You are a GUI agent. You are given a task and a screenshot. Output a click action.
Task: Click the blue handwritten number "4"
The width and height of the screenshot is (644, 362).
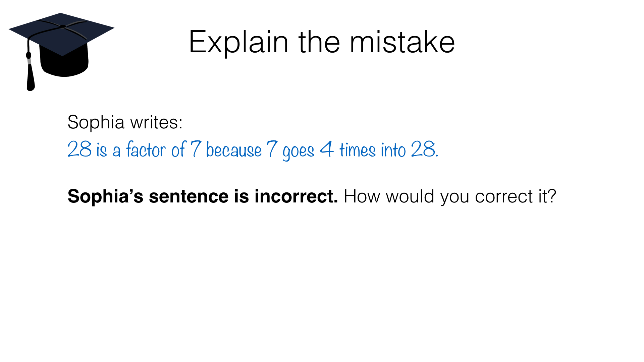[x=327, y=149]
